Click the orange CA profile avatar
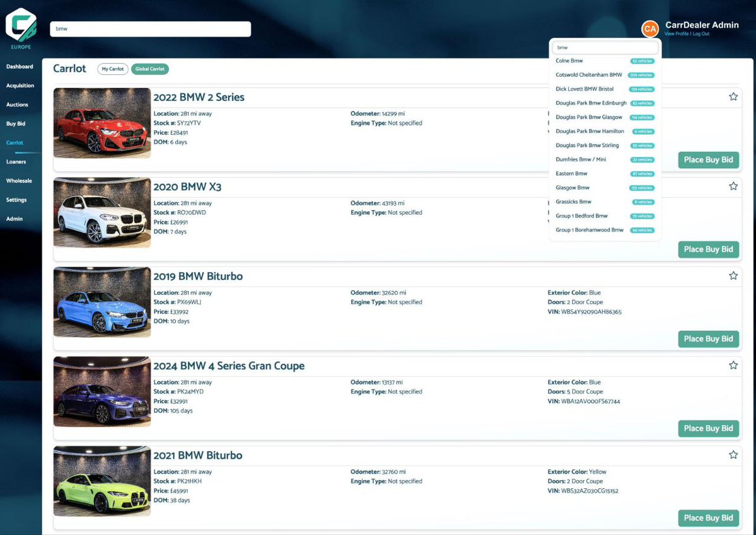This screenshot has height=535, width=756. click(650, 29)
